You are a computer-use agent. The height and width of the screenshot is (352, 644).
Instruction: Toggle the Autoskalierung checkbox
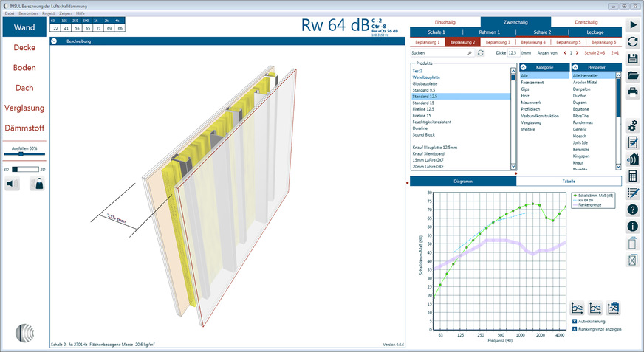coord(575,322)
